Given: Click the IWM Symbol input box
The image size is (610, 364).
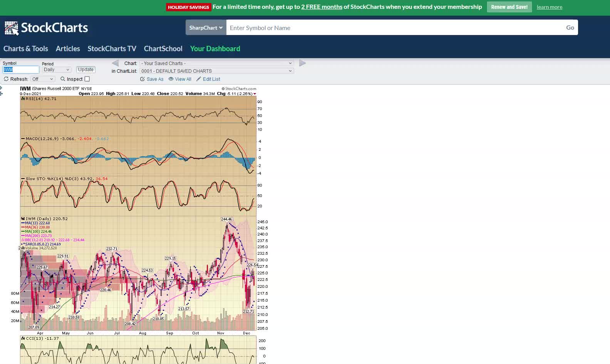Looking at the screenshot, I should tap(21, 70).
